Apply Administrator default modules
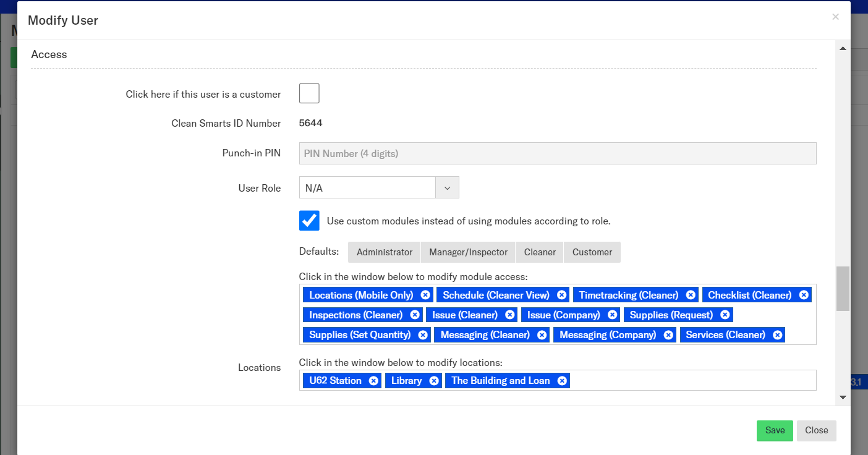The image size is (868, 455). (x=384, y=252)
